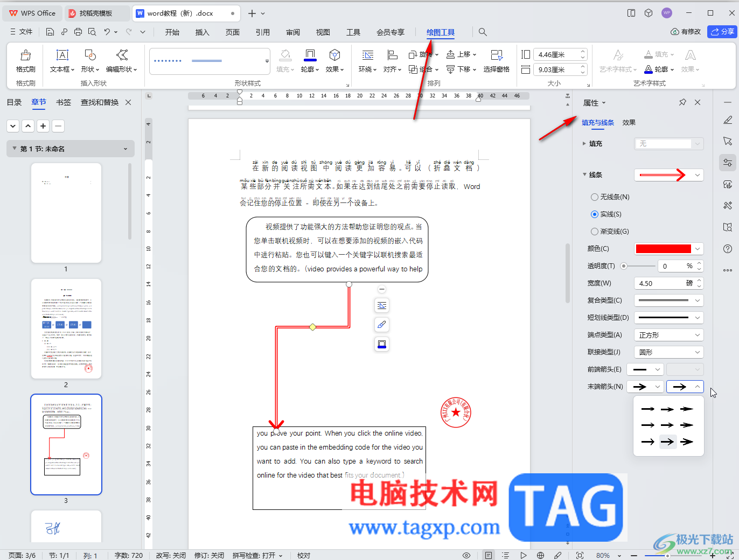Viewport: 739px width, 560px height.
Task: Click the floating shape outline icon
Action: tap(382, 344)
